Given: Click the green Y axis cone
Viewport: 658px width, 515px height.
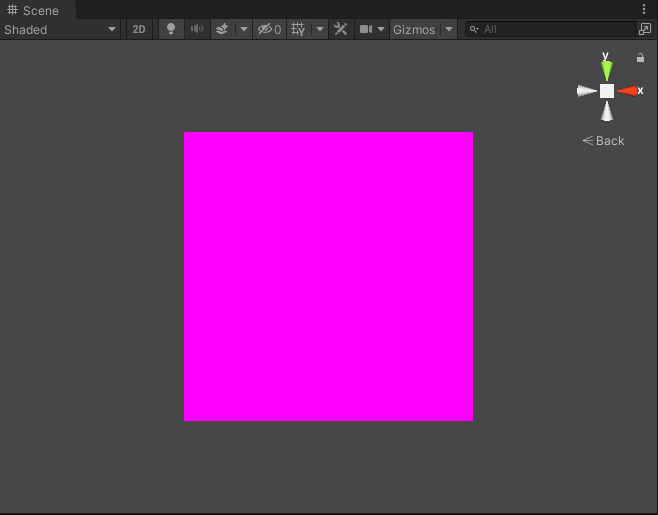Looking at the screenshot, I should tap(606, 70).
